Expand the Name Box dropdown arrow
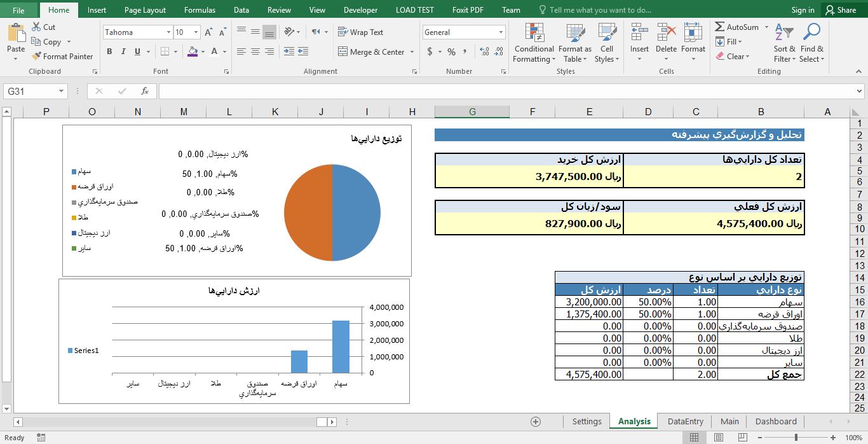Screen dimensions: 868x444 [x=61, y=92]
